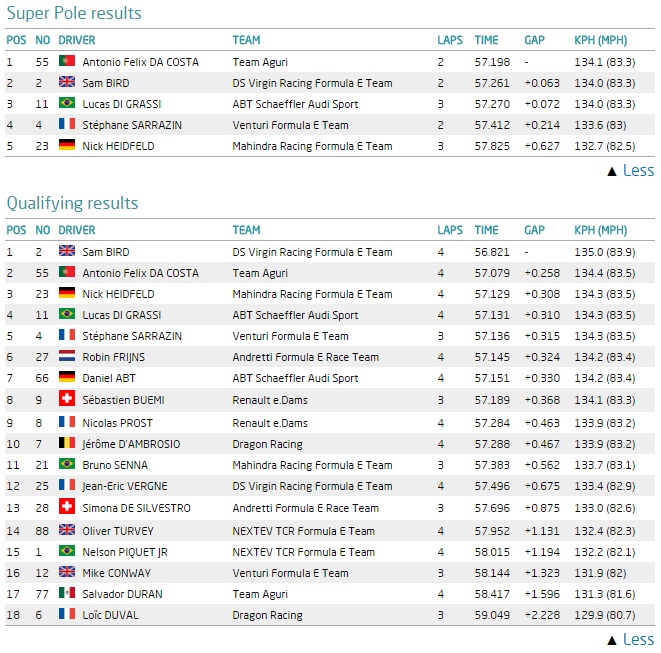
Task: Click Brazil flag beside Di Grassi in Qualifying
Action: point(67,314)
